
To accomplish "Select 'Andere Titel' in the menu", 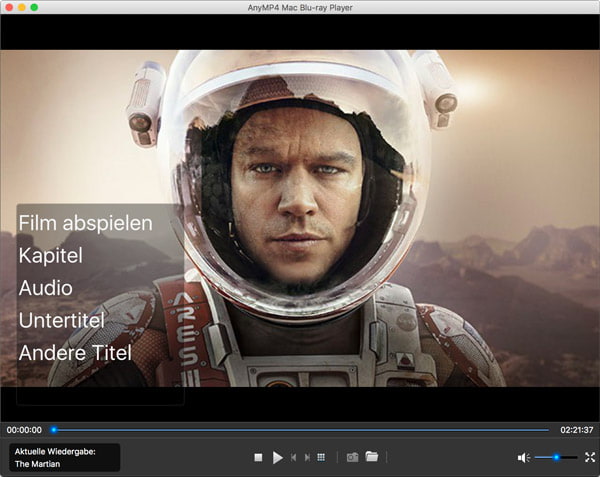I will click(x=75, y=353).
